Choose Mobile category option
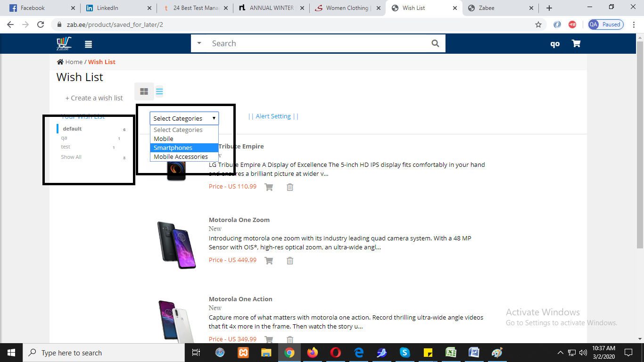This screenshot has height=362, width=644. coord(184,139)
